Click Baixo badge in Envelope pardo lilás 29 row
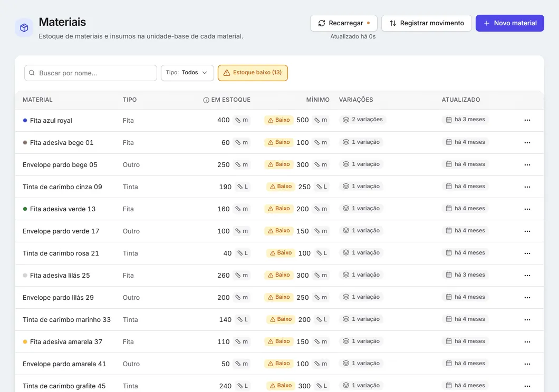Viewport: 559px width, 392px height. point(279,297)
